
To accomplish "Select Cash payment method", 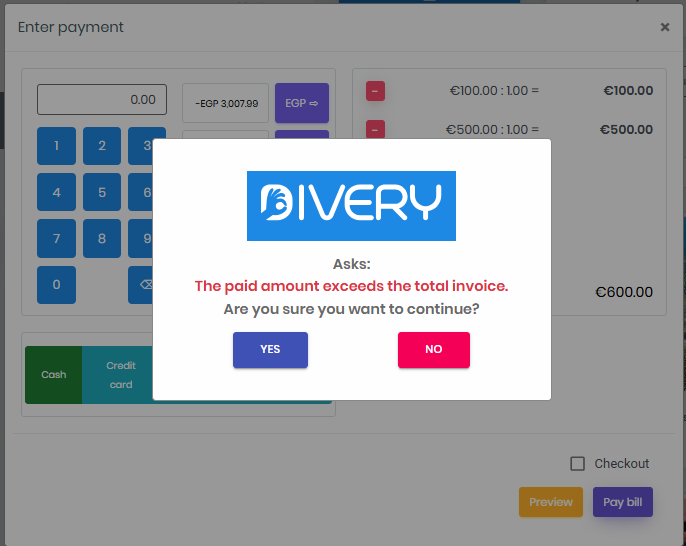I will (53, 375).
